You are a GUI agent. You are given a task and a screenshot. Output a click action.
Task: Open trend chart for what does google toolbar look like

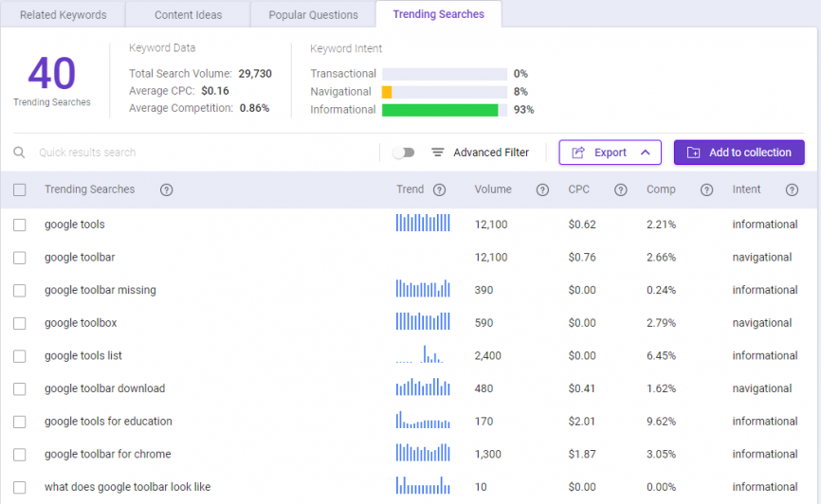click(423, 485)
